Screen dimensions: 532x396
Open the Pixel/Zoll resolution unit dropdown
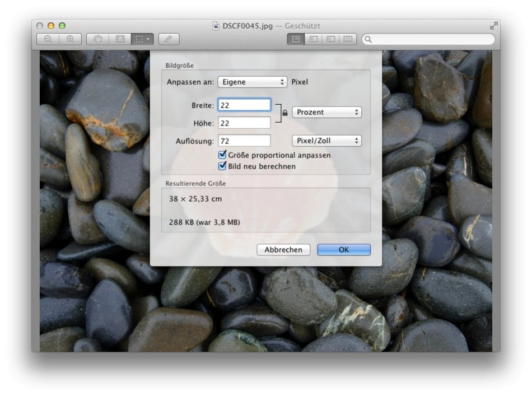pyautogui.click(x=326, y=141)
